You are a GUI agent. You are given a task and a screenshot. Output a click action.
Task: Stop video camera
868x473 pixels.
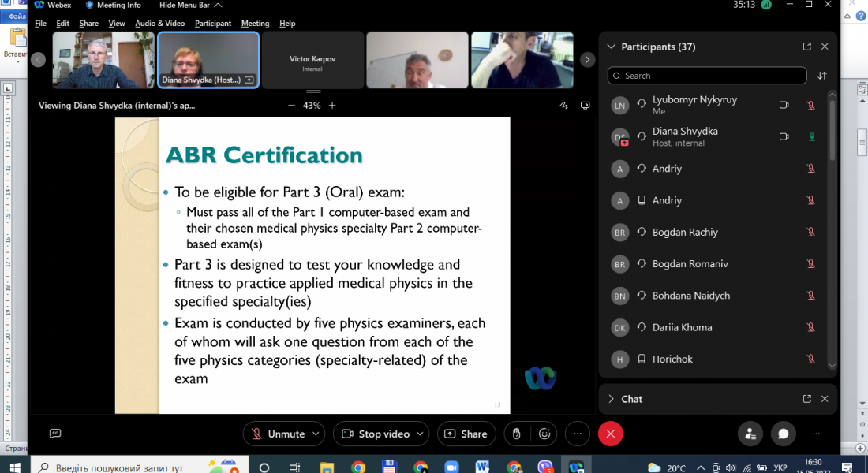point(376,434)
